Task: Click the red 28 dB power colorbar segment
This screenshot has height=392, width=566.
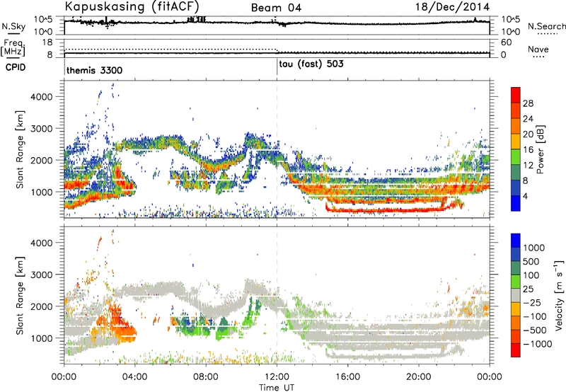Action: pyautogui.click(x=516, y=95)
